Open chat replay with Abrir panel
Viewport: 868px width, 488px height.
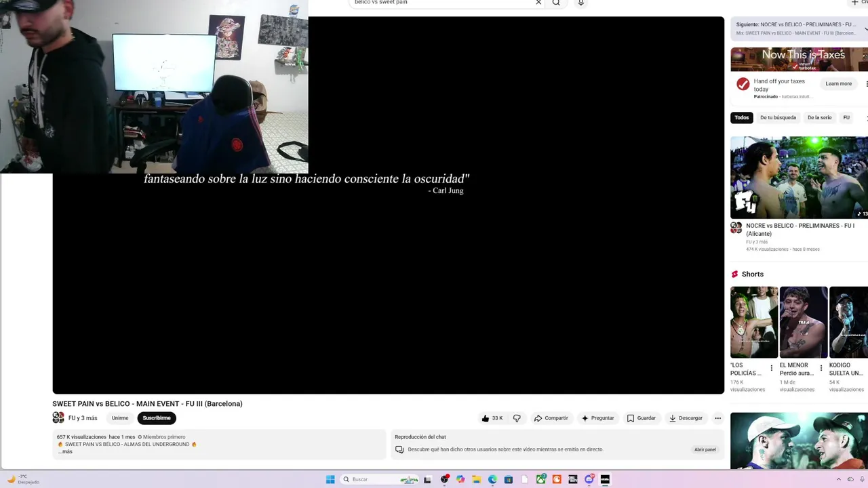(x=705, y=449)
